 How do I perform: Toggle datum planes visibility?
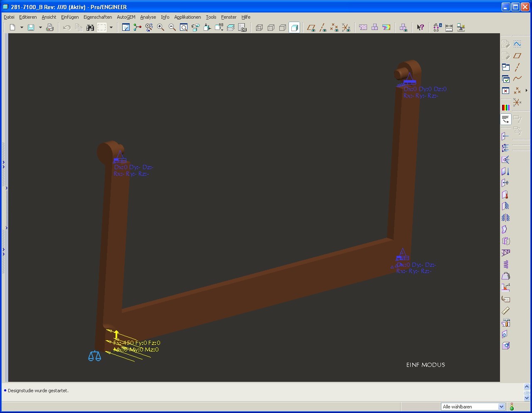(x=311, y=27)
